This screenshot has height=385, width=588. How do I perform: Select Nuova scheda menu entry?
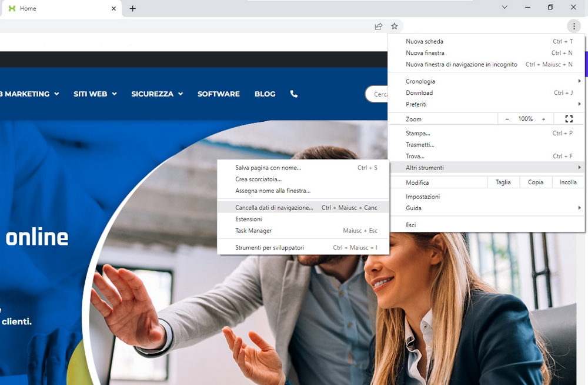[x=486, y=41]
